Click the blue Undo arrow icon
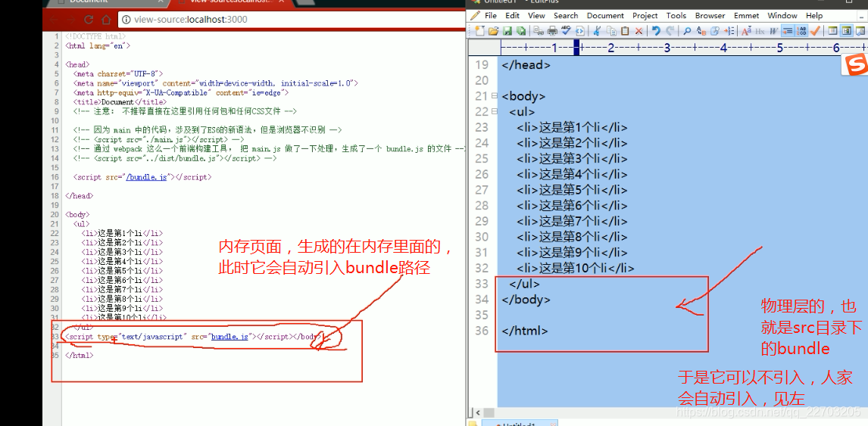Image resolution: width=868 pixels, height=426 pixels. point(656,31)
